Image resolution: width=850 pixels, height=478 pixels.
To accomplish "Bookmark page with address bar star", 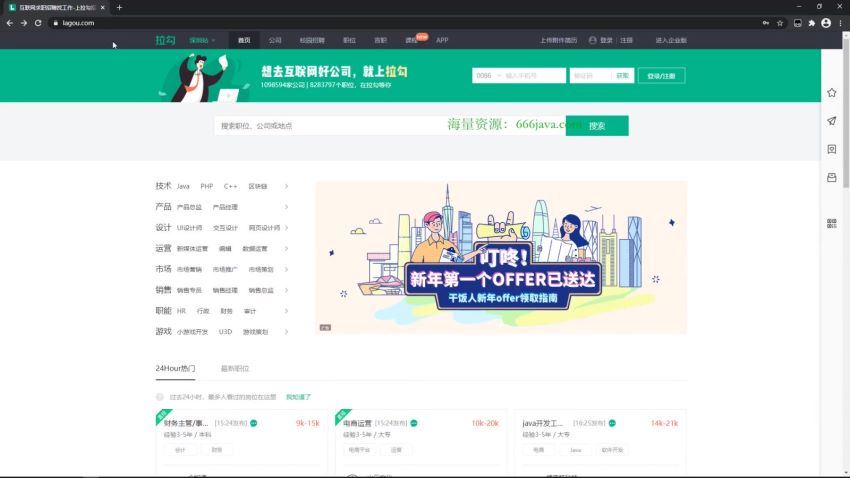I will pyautogui.click(x=780, y=23).
